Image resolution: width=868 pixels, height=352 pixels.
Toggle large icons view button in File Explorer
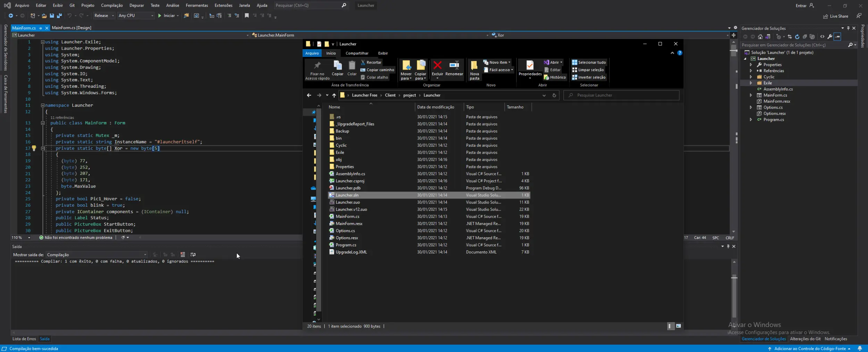click(678, 326)
